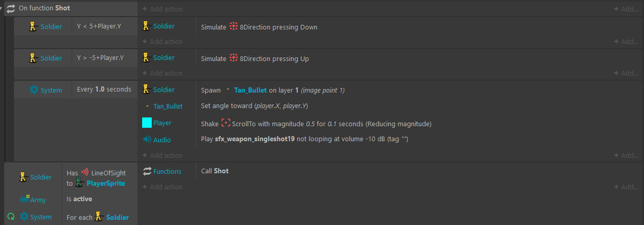Select the System gear icon for Every 1.0 seconds

click(x=34, y=90)
